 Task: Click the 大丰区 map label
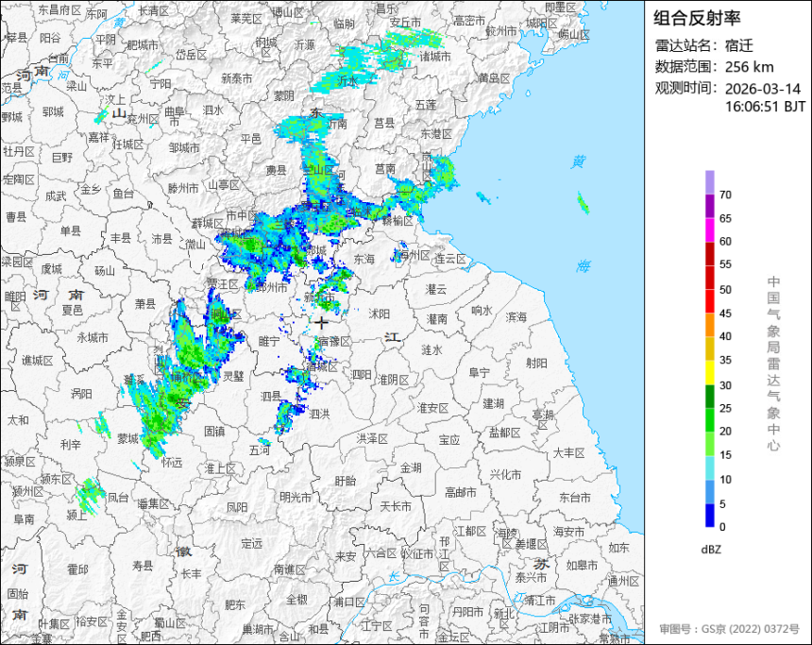click(568, 452)
